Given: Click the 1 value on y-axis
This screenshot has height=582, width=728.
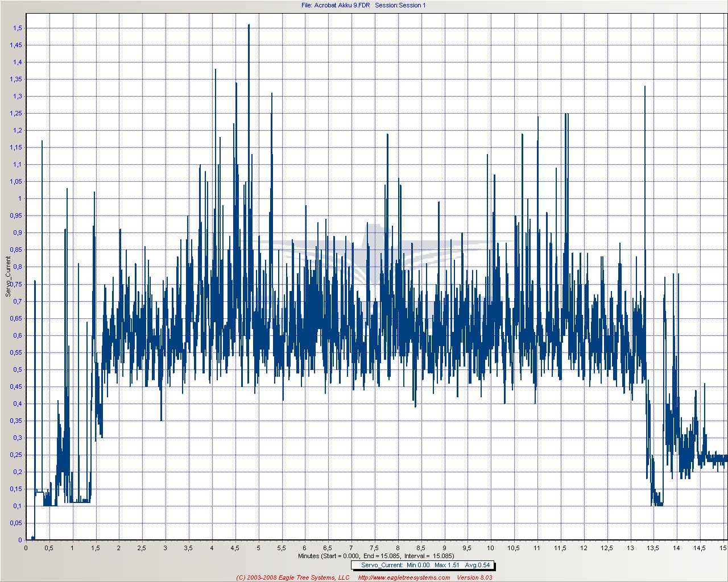Looking at the screenshot, I should coord(19,198).
